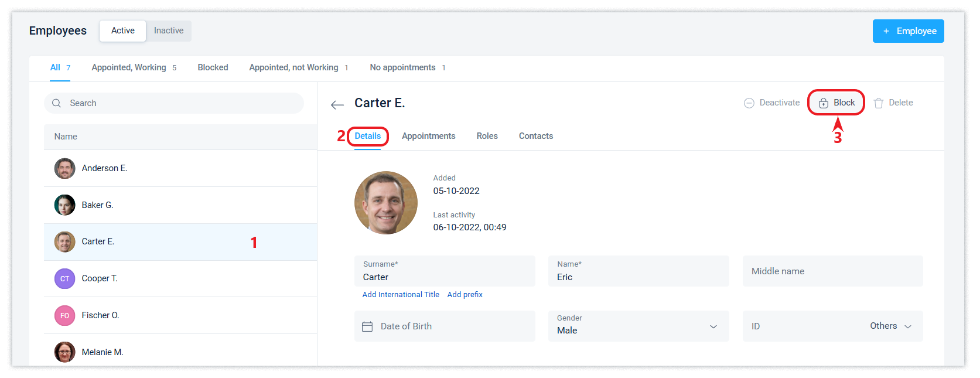Click the Add prefix link
The height and width of the screenshot is (378, 980).
[465, 295]
